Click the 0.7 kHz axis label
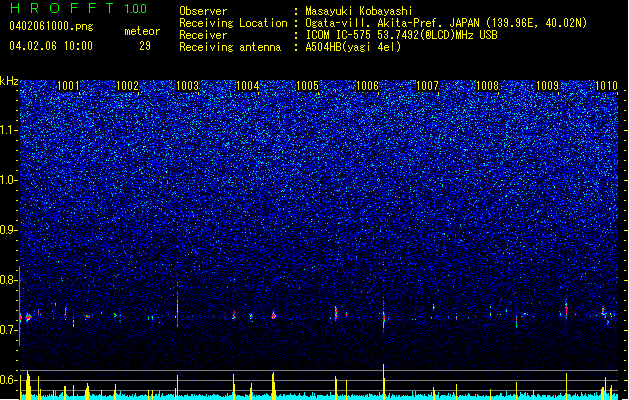629x400 pixels. pyautogui.click(x=8, y=330)
